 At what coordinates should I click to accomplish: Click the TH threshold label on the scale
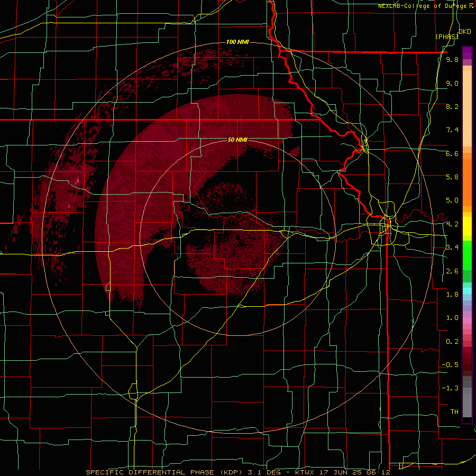tap(454, 411)
